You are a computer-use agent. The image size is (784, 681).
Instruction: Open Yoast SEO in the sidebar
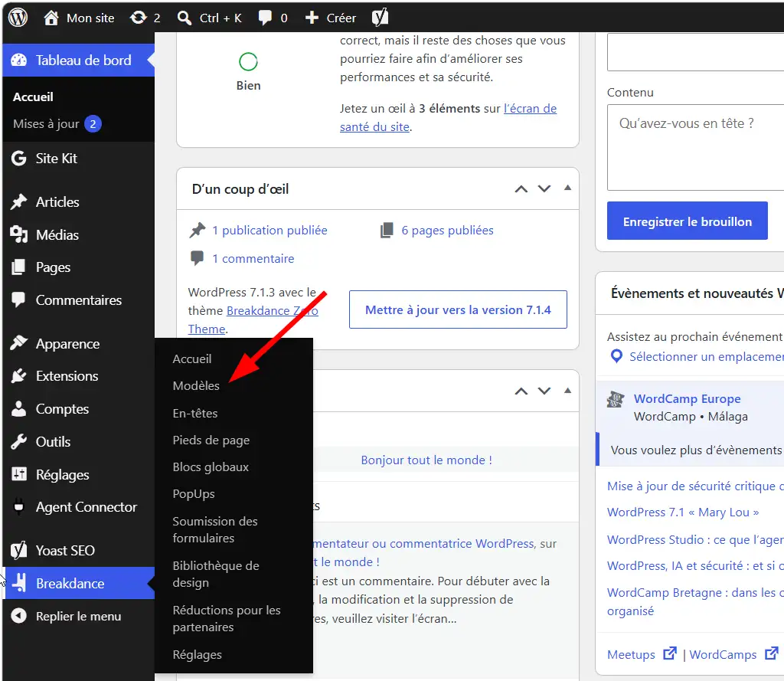[79, 551]
